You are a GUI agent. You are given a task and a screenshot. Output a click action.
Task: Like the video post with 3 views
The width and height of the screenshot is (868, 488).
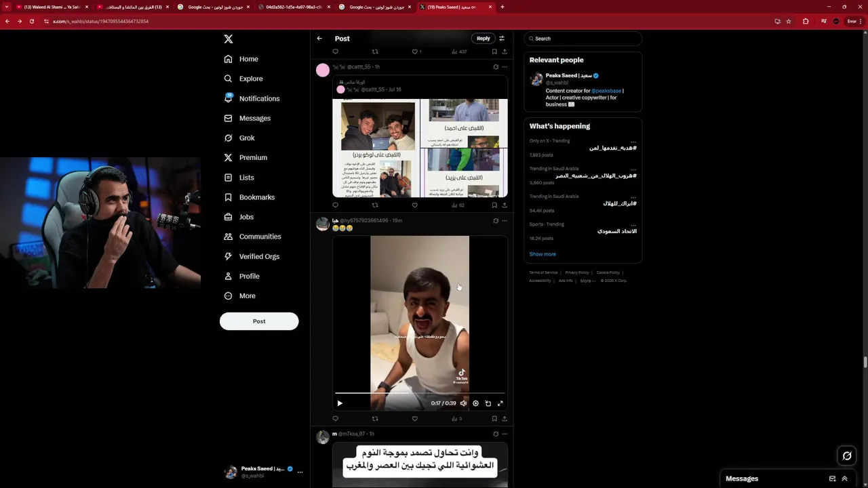[415, 419]
